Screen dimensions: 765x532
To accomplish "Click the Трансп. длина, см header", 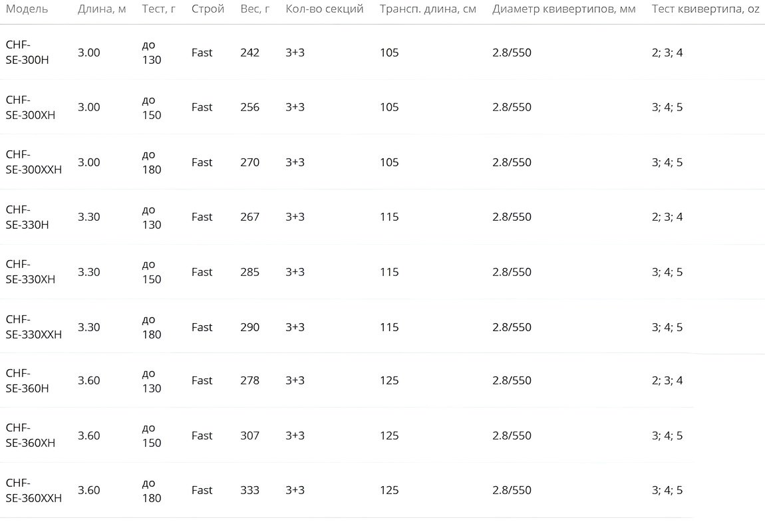I will coord(428,9).
